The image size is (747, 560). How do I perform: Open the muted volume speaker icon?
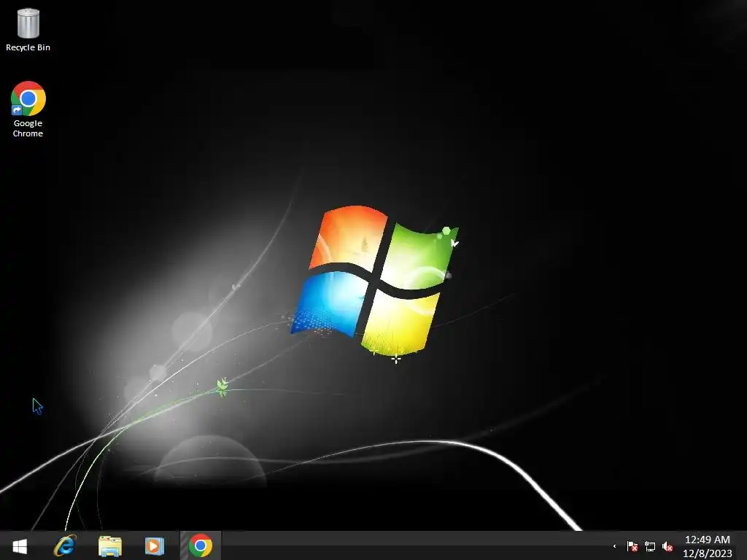(x=667, y=546)
